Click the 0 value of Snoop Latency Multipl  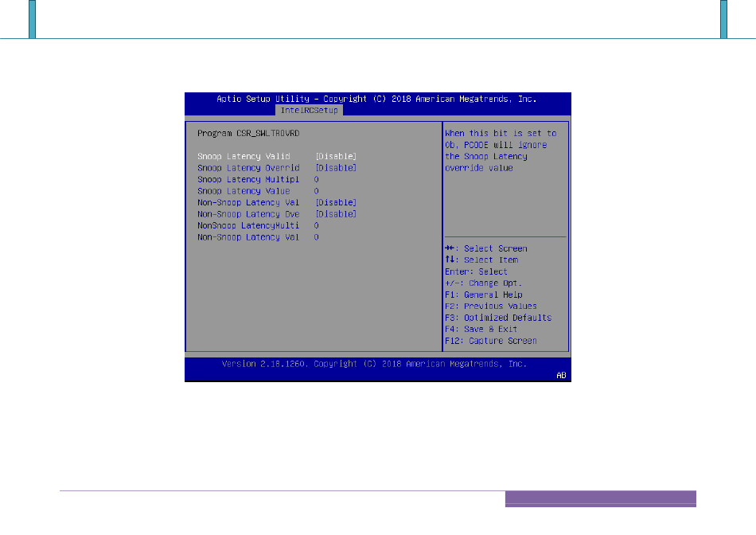pos(316,179)
